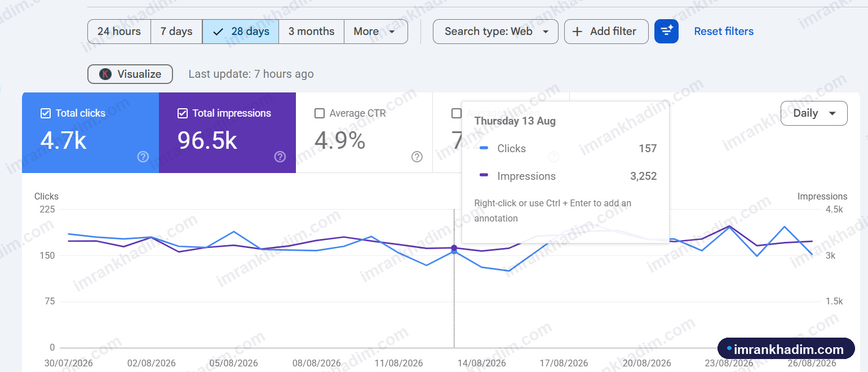Click the Reset filters link
The width and height of the screenshot is (868, 372).
(724, 32)
